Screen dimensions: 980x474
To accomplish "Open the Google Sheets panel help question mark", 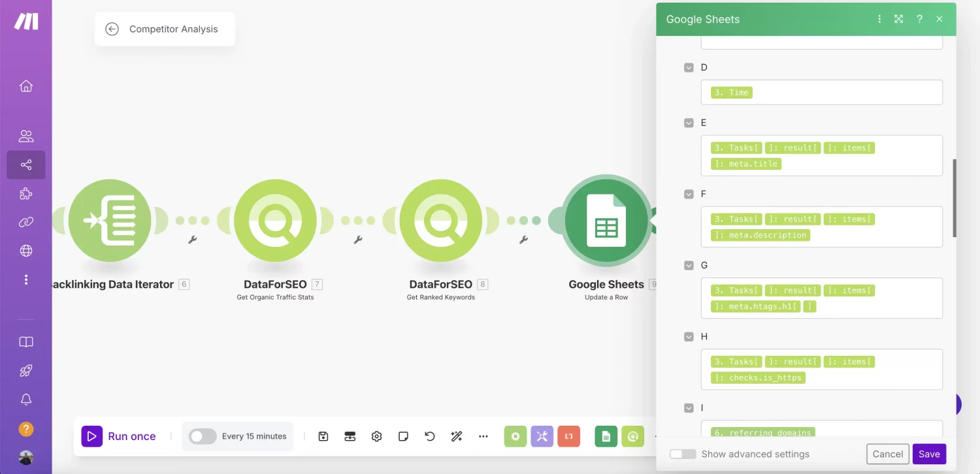I will 919,19.
